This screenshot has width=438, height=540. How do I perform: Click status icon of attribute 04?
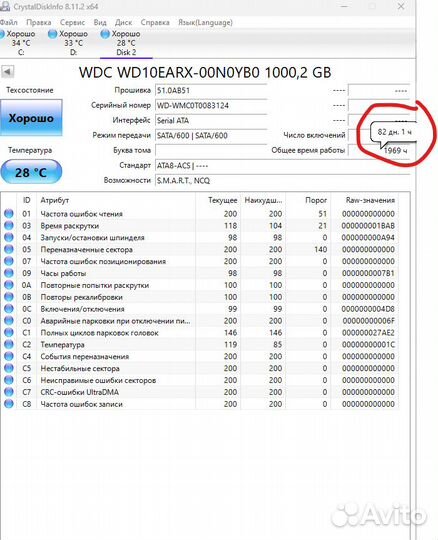[x=9, y=237]
